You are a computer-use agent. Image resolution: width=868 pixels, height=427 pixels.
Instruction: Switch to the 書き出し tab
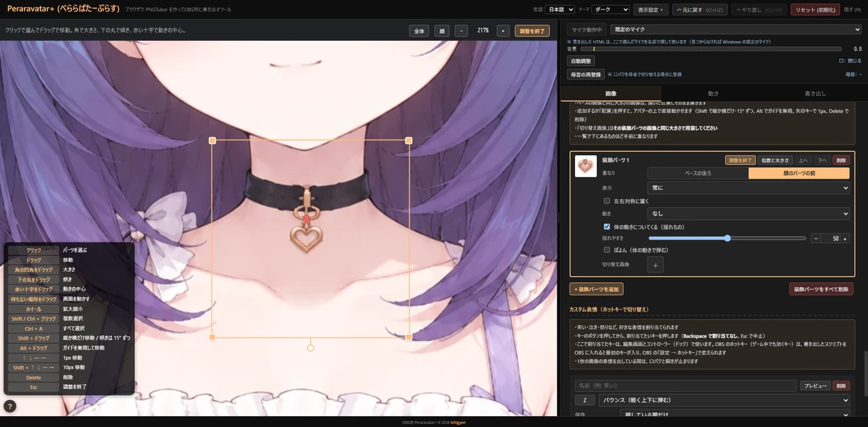coord(815,93)
